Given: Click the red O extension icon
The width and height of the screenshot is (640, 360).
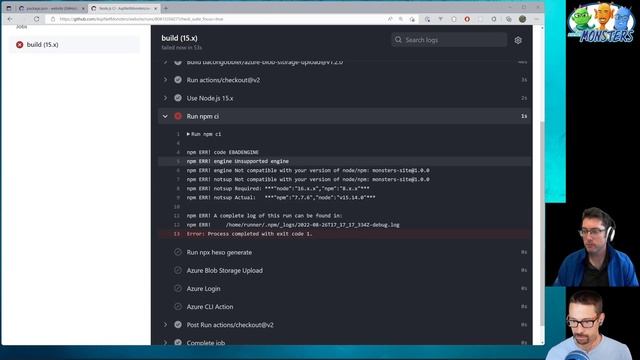Looking at the screenshot, I should pos(467,19).
